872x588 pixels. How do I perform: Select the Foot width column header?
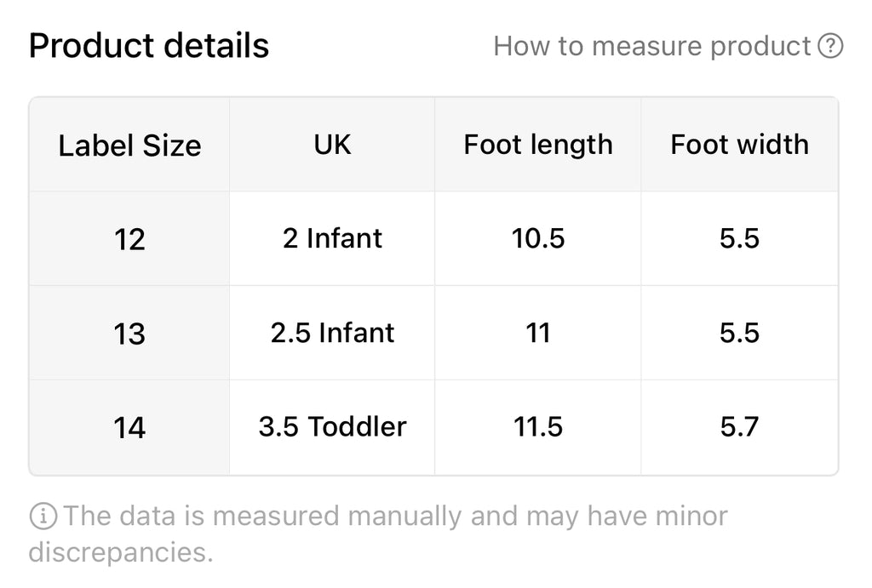[x=739, y=145]
